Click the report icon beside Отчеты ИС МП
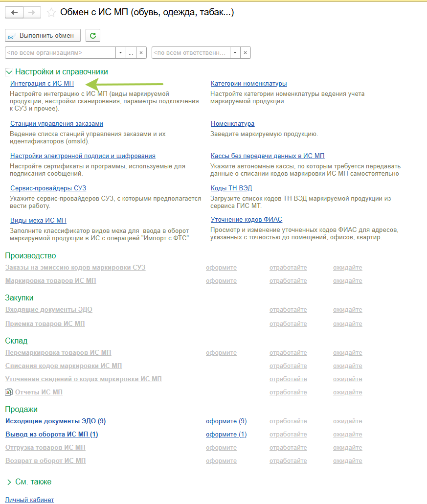This screenshot has width=427, height=504. coord(8,392)
